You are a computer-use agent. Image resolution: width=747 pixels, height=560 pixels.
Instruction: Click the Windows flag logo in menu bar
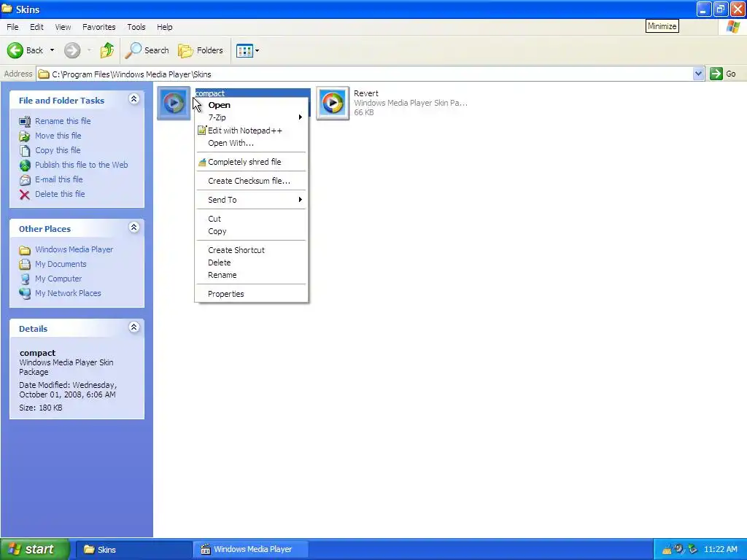pyautogui.click(x=733, y=27)
